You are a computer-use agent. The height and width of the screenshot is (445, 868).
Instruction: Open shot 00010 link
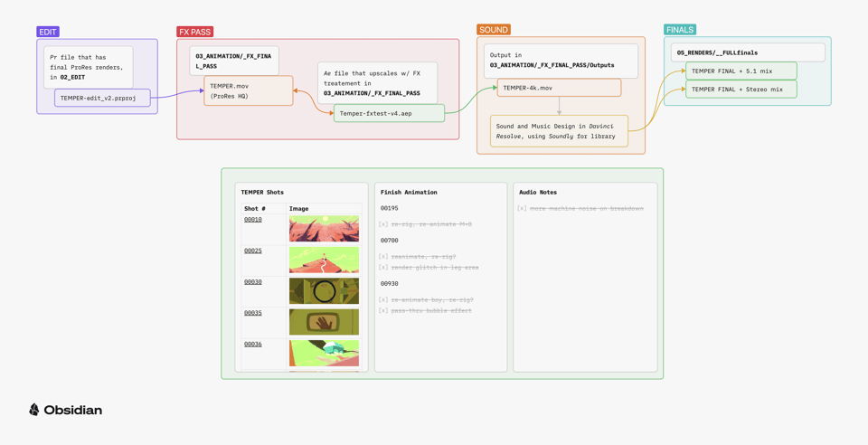click(x=253, y=220)
